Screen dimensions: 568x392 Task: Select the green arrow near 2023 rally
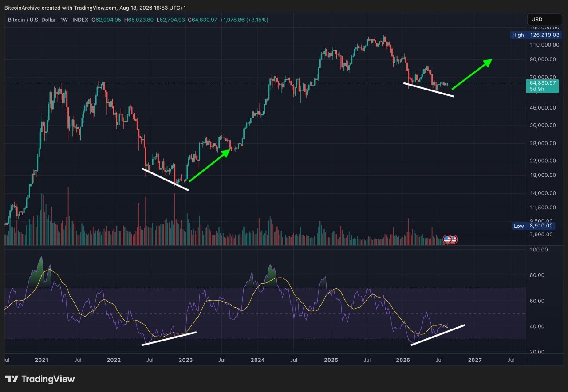pyautogui.click(x=209, y=165)
